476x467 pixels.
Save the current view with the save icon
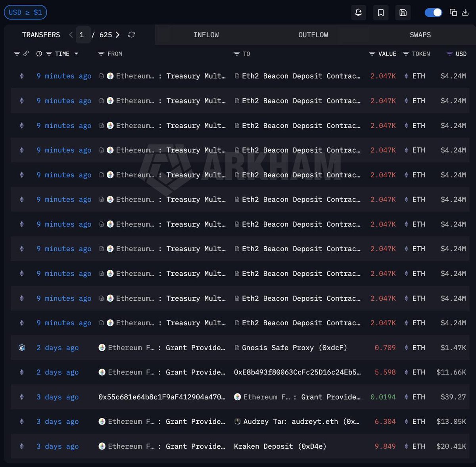403,12
